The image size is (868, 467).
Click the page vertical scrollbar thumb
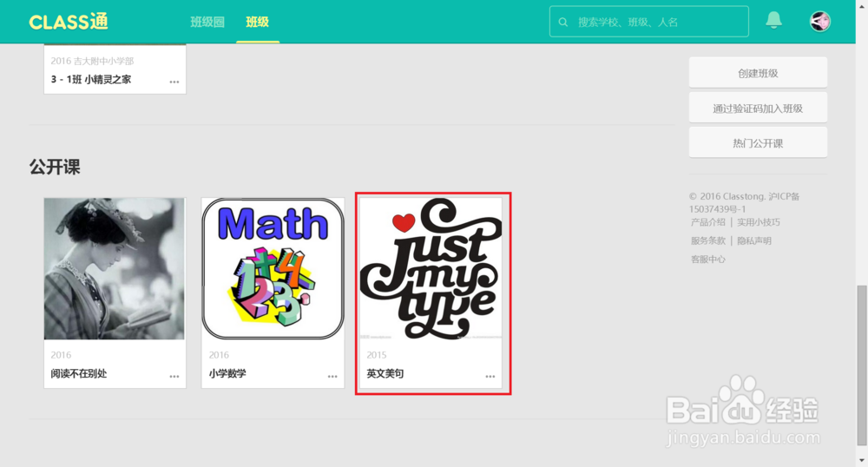coord(861,365)
